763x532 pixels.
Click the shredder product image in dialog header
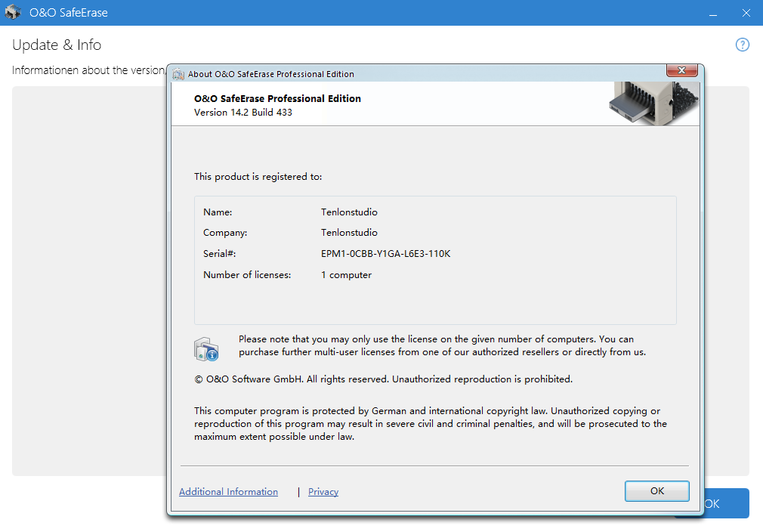pos(653,103)
